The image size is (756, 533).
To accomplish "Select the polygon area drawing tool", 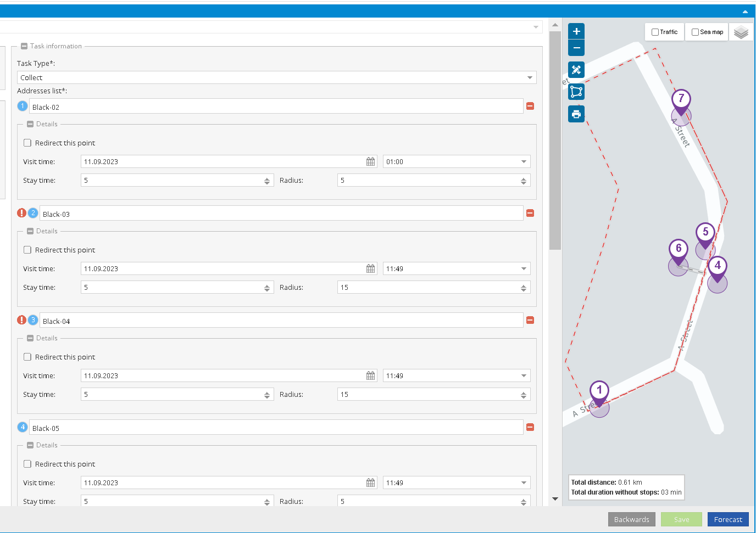I will 576,92.
